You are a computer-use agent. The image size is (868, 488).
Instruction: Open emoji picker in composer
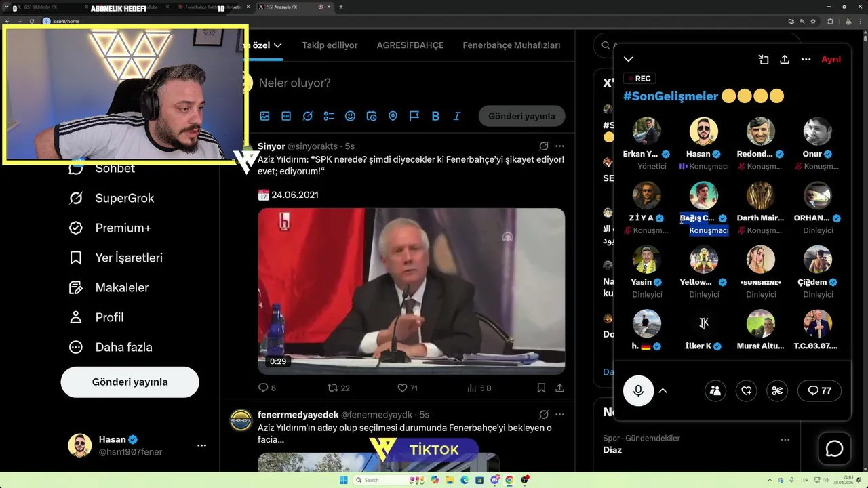click(350, 116)
